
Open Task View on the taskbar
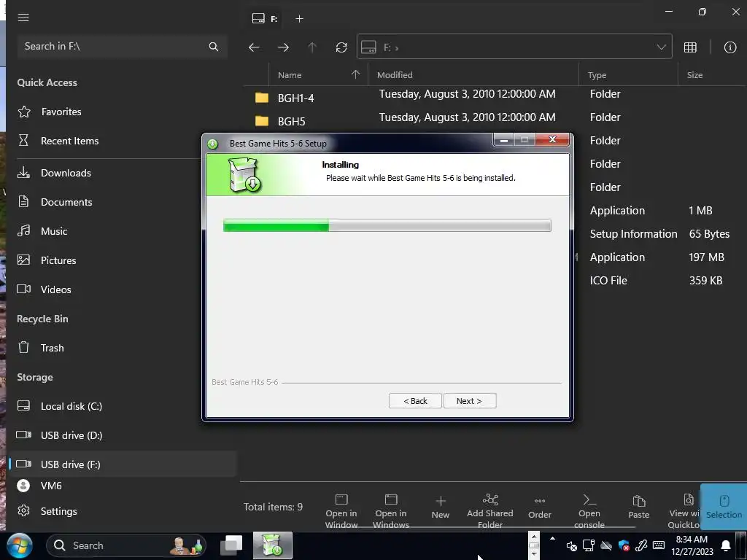[x=231, y=545]
